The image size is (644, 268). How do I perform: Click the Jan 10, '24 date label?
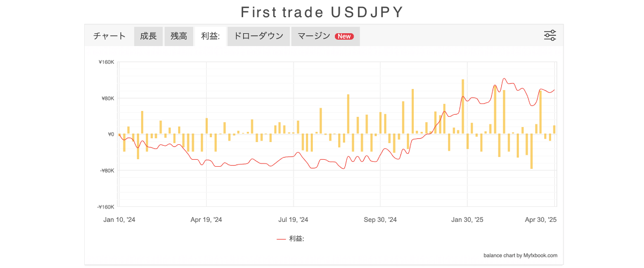point(119,220)
